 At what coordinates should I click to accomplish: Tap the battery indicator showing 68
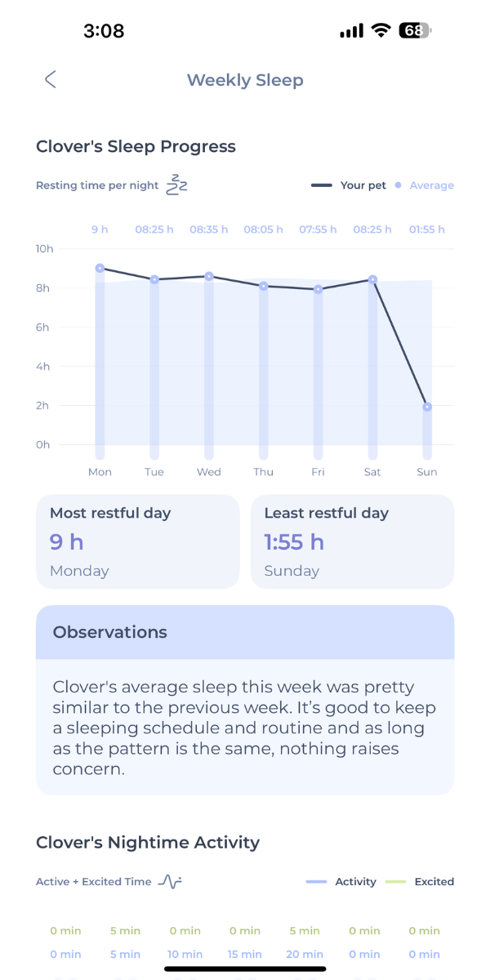[412, 29]
